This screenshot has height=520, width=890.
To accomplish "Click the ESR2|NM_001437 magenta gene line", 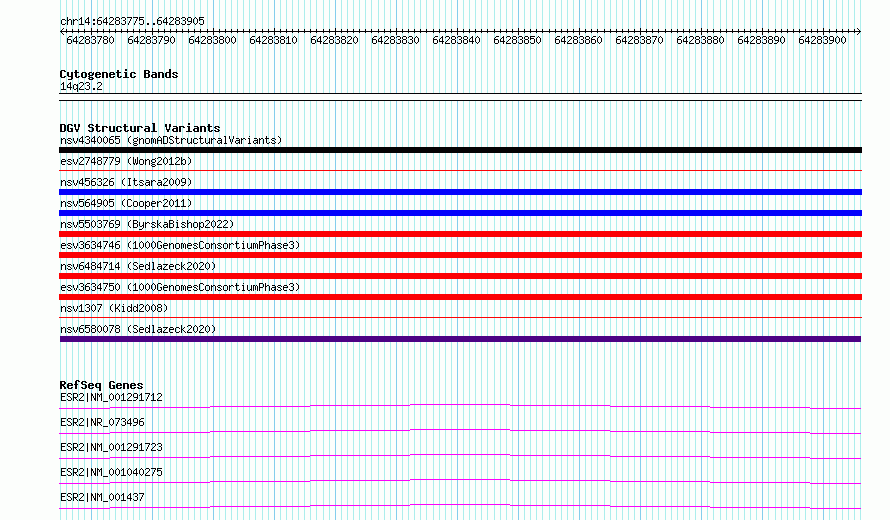I will (x=460, y=506).
